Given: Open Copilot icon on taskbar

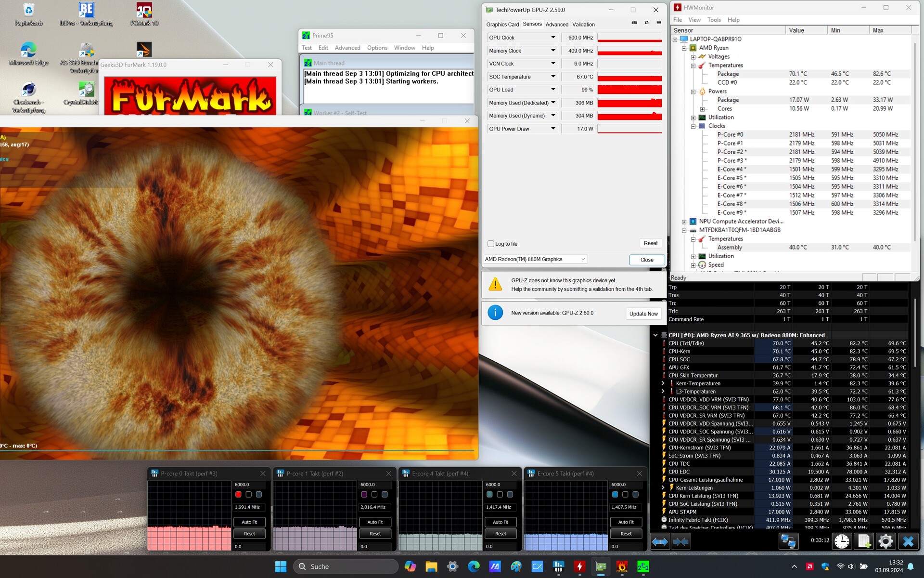Looking at the screenshot, I should coord(410,566).
